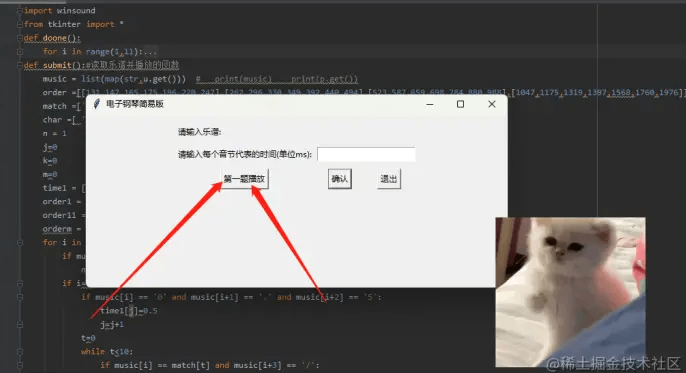Click the 电子钢琴简易版 title bar text
Viewport: 686px width, 373px height.
tap(135, 104)
